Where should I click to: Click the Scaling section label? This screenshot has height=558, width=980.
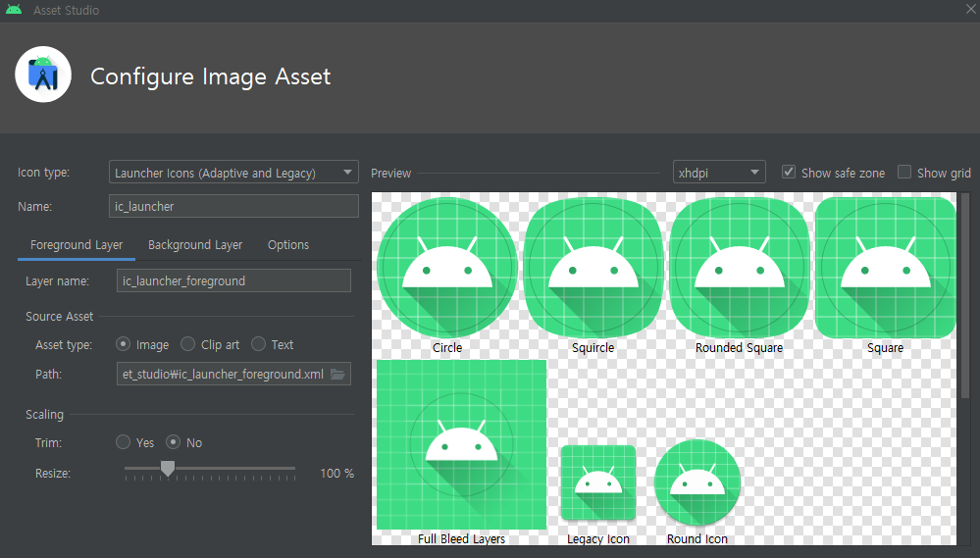44,414
